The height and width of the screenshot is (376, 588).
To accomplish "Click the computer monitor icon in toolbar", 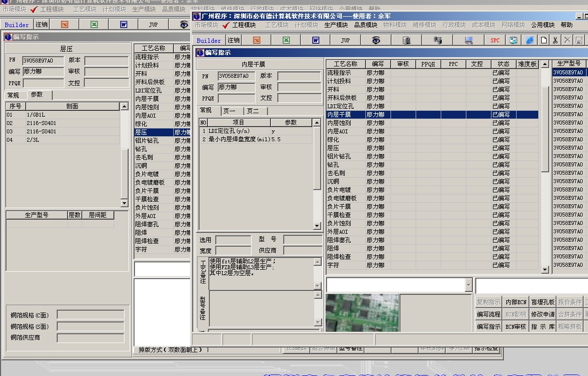I will [x=468, y=40].
